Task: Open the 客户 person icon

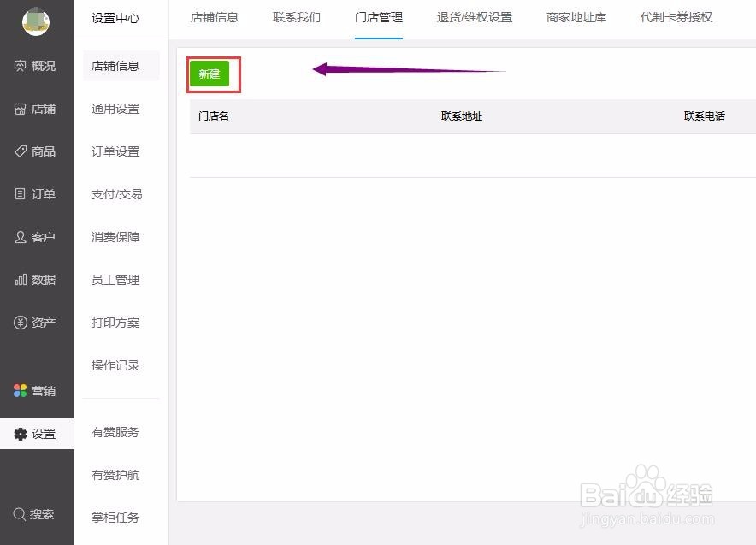Action: pyautogui.click(x=21, y=237)
